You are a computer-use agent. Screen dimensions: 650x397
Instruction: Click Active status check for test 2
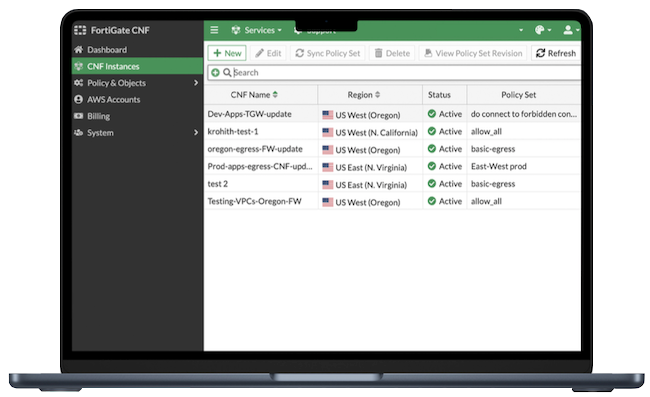(x=432, y=184)
